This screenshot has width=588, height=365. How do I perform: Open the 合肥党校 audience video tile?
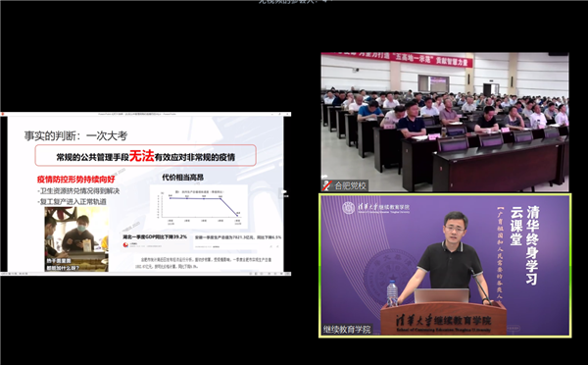(445, 122)
